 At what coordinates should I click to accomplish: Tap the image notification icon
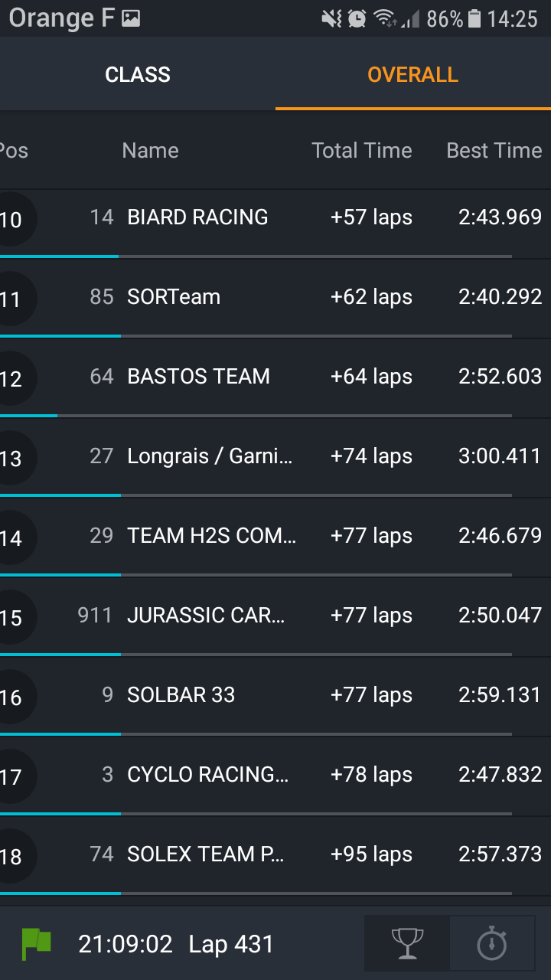point(131,18)
